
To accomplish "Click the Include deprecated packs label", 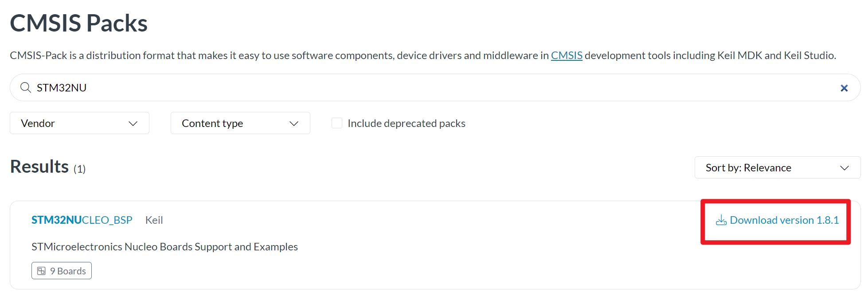I will click(x=407, y=123).
